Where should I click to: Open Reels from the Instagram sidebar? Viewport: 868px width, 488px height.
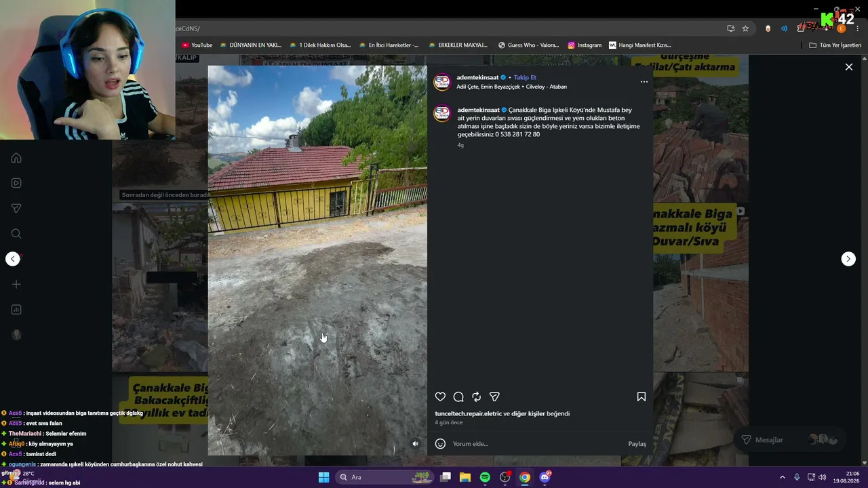coord(16,183)
